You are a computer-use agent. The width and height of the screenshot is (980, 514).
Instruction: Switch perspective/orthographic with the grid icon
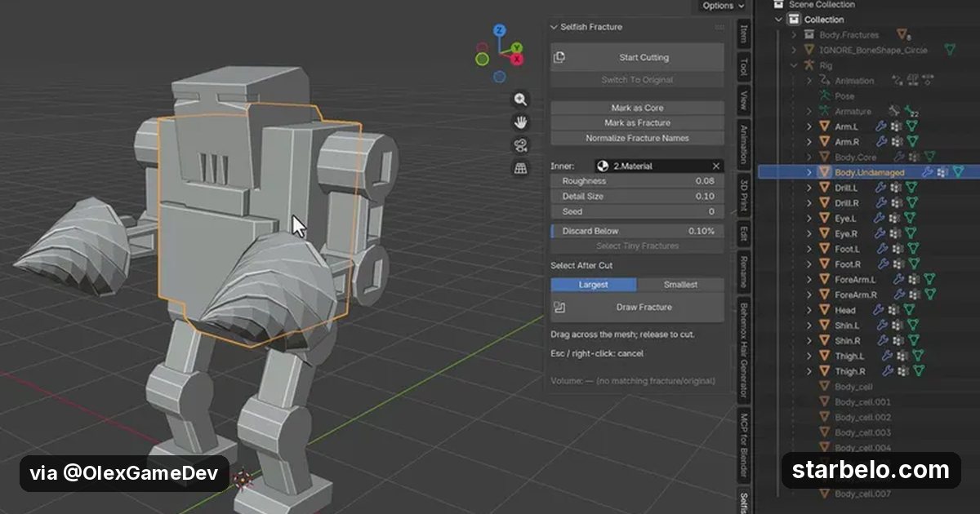520,168
